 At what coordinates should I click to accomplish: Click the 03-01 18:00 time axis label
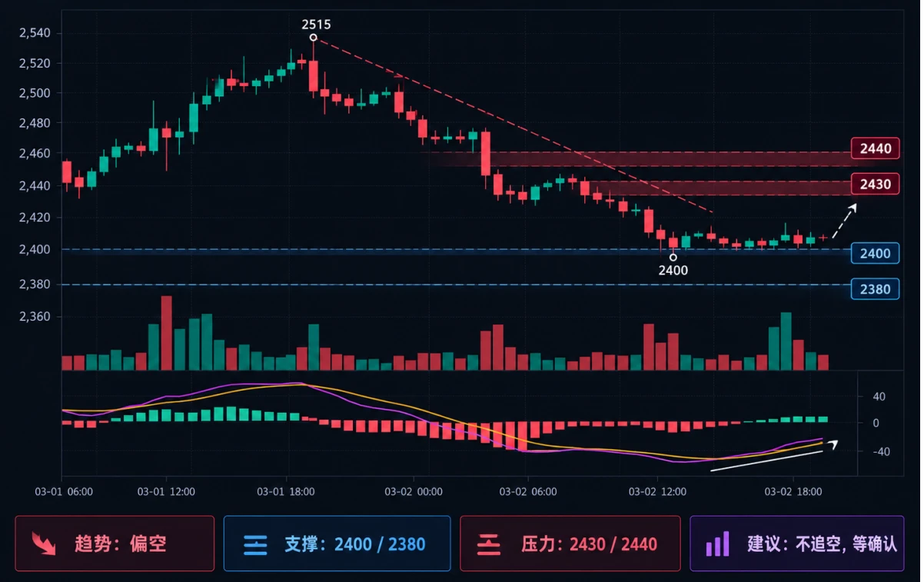click(x=285, y=491)
